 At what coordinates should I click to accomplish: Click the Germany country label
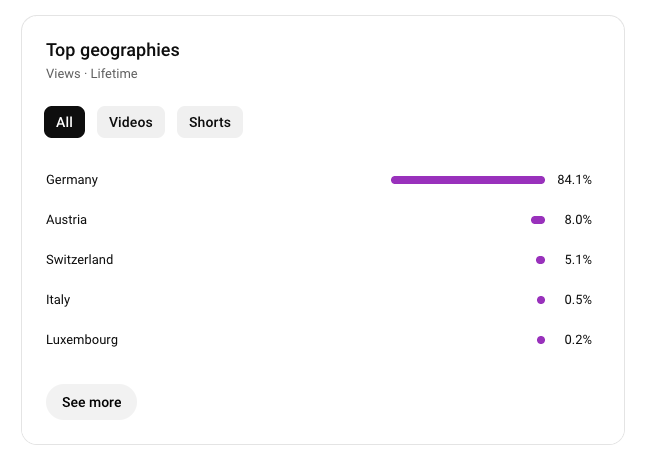click(72, 180)
